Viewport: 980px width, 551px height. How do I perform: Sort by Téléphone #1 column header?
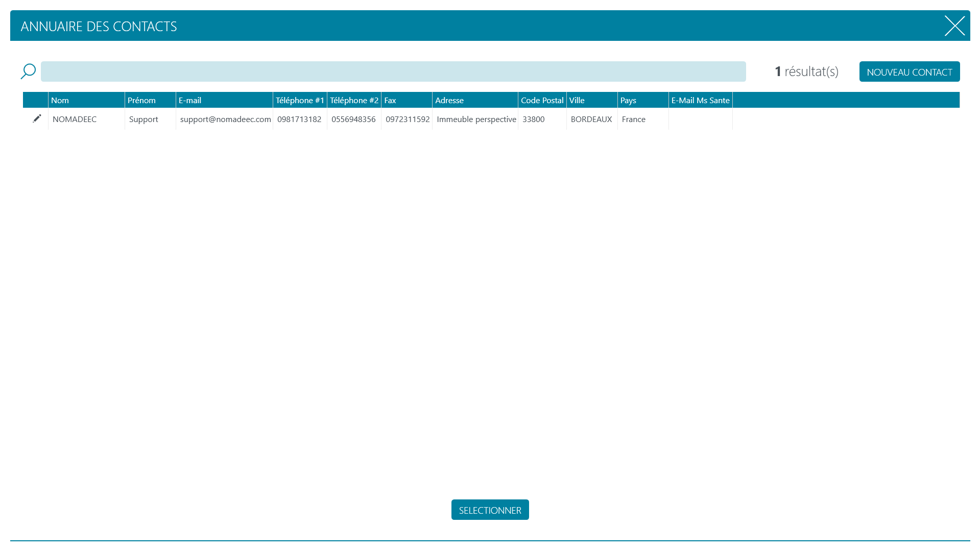(300, 100)
